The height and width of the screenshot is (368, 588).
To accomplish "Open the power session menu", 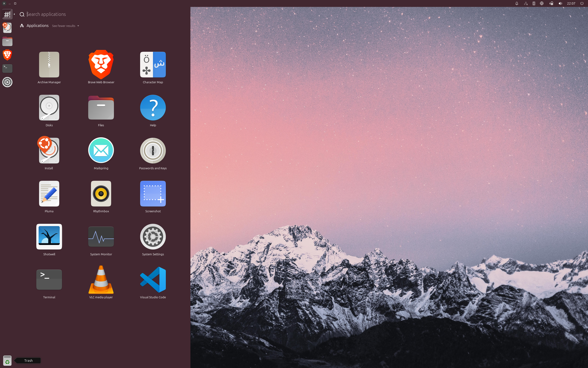I will pyautogui.click(x=582, y=3).
